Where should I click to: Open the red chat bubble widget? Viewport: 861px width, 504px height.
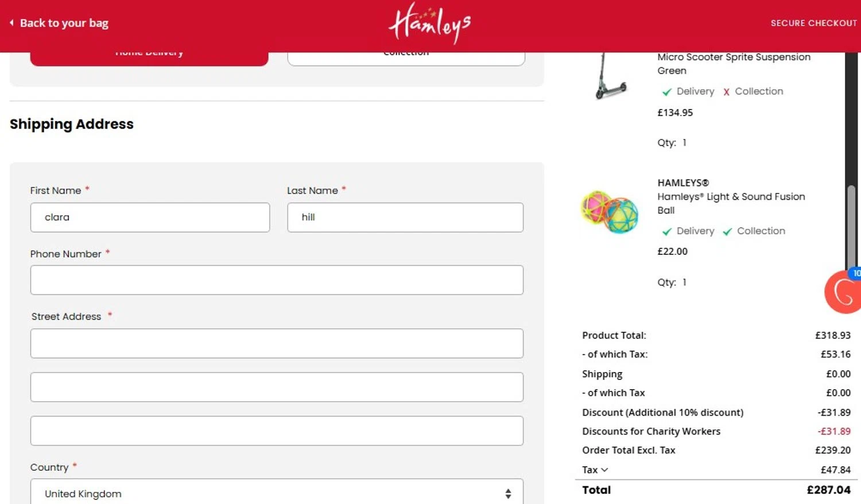[843, 292]
